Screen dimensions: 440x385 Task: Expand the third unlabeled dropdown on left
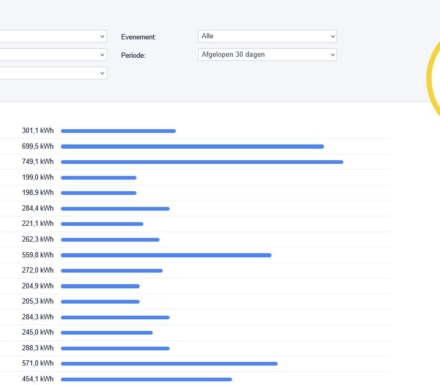point(53,73)
